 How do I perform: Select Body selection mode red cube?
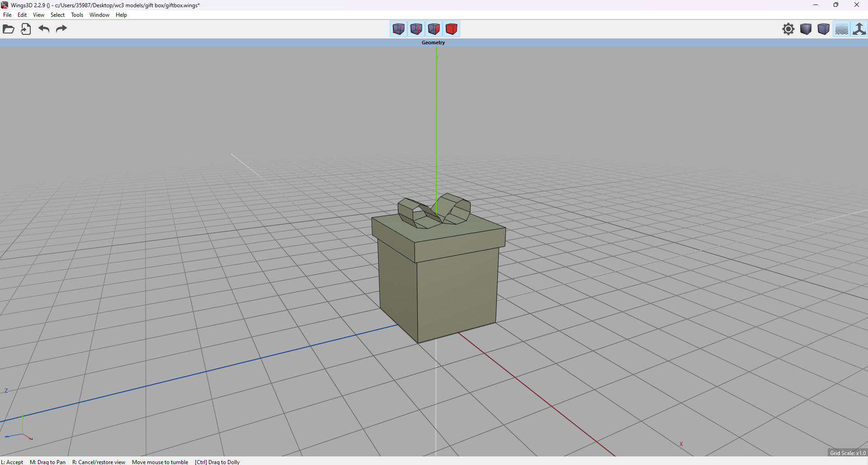point(452,29)
